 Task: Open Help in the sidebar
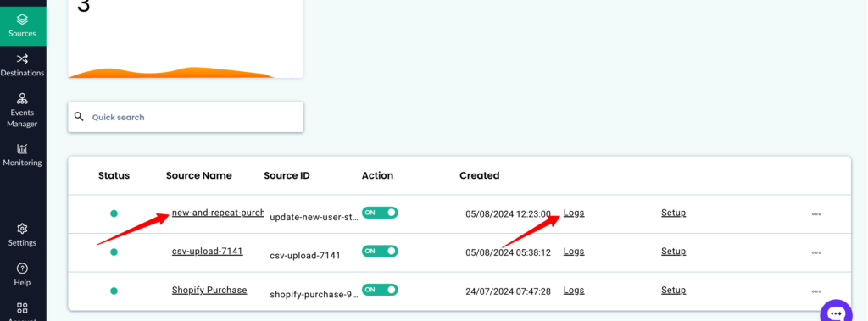point(22,274)
